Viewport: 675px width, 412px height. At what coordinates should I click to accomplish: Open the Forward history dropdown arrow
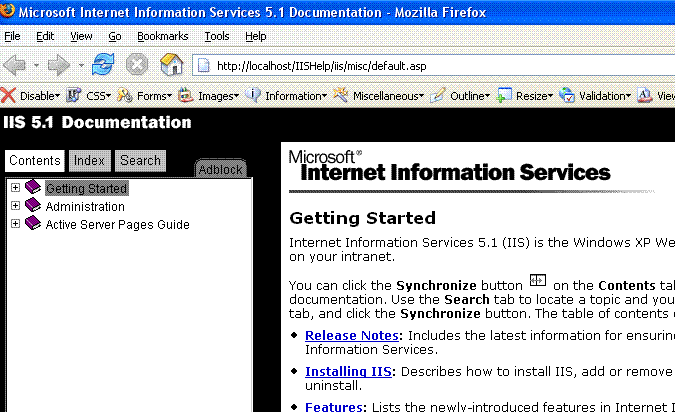[x=81, y=65]
